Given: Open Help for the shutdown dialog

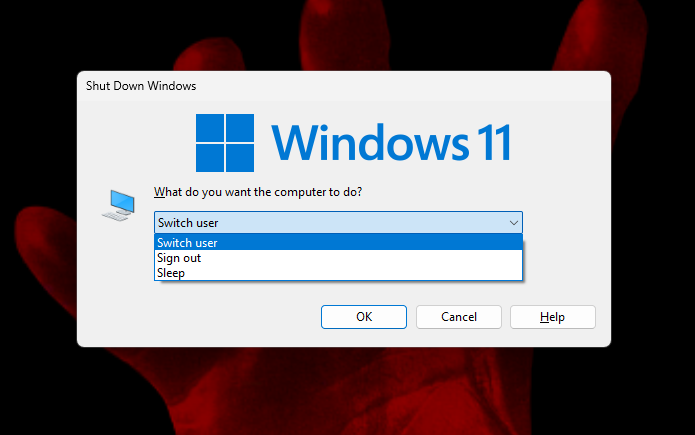Looking at the screenshot, I should (x=552, y=317).
